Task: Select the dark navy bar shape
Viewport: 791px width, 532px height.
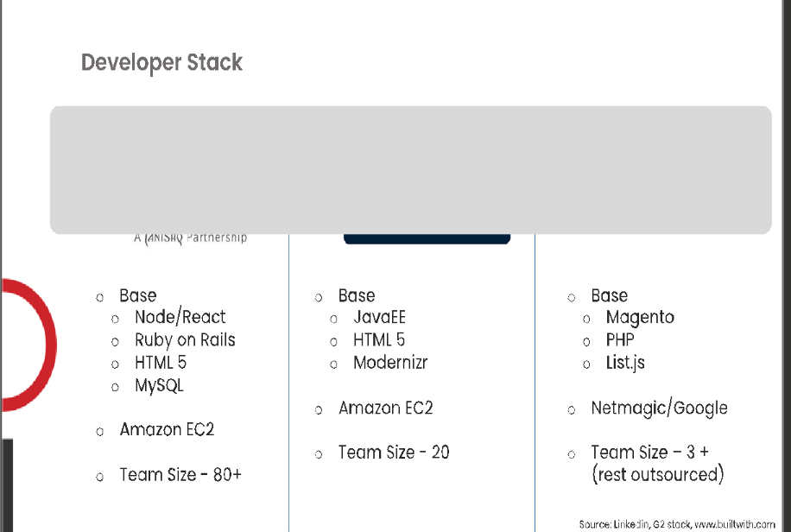Action: tap(427, 238)
